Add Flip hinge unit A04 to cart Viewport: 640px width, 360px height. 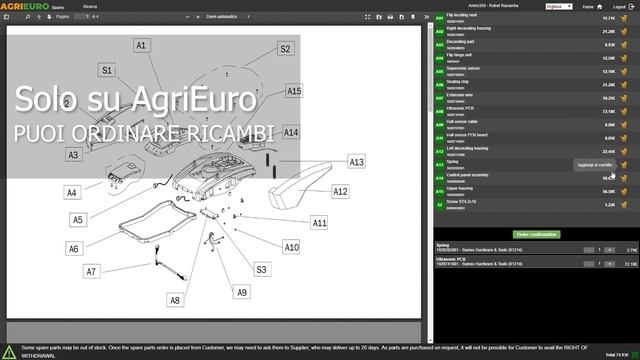624,58
